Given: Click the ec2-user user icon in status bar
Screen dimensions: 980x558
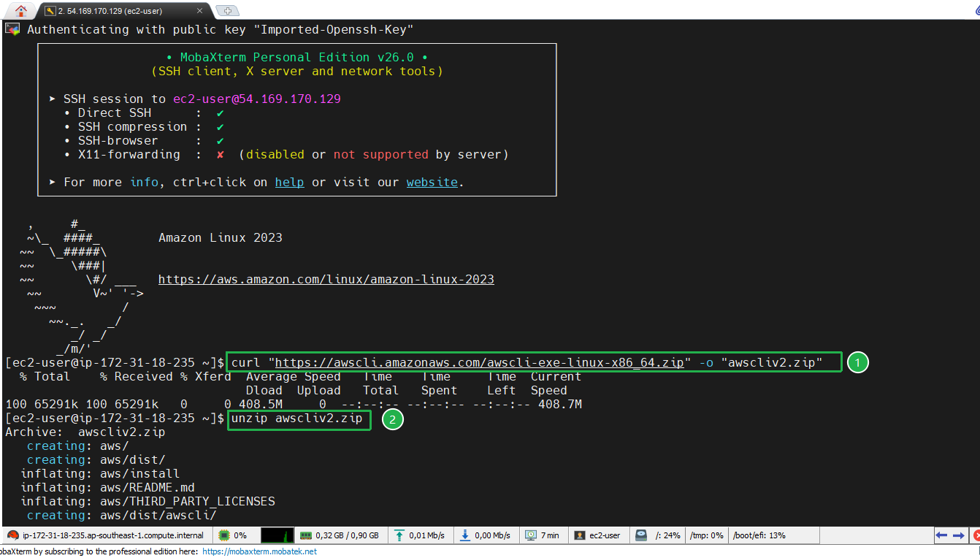Looking at the screenshot, I should click(580, 535).
